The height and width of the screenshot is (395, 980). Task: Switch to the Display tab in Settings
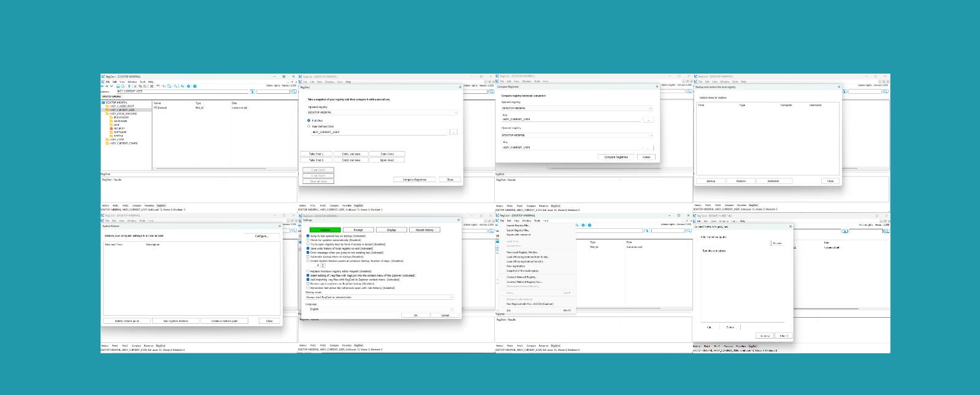coord(391,230)
